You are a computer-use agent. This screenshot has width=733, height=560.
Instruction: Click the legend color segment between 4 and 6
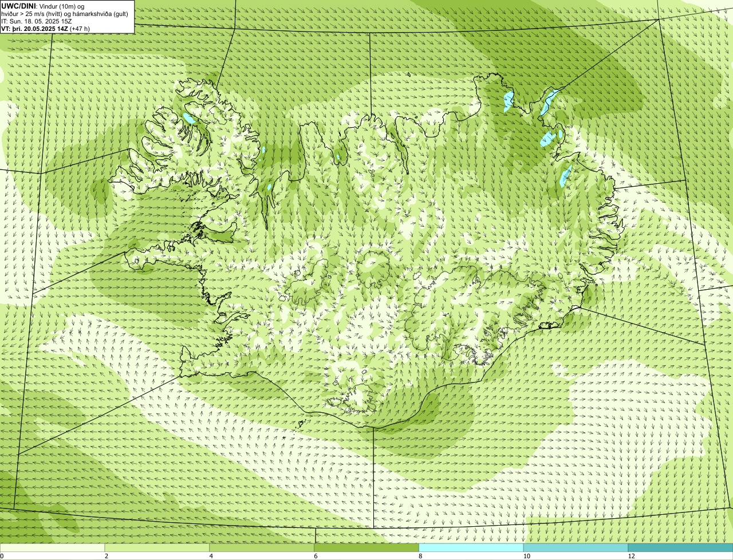262,547
